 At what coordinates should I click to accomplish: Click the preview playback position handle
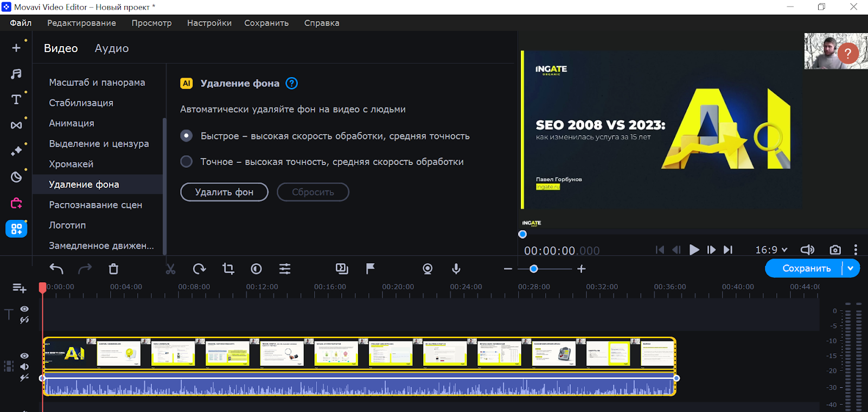click(x=522, y=234)
